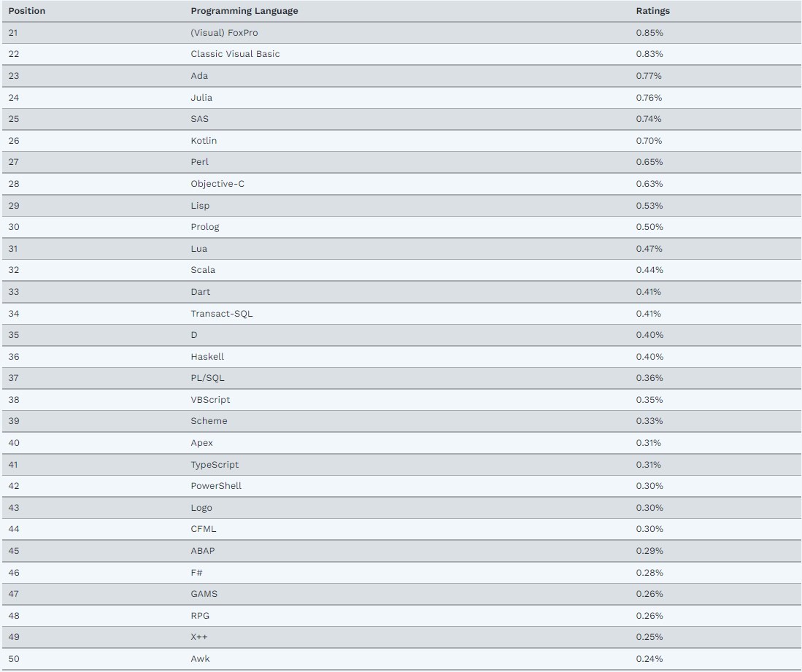Select the TypeScript row name
The height and width of the screenshot is (672, 802).
click(215, 465)
